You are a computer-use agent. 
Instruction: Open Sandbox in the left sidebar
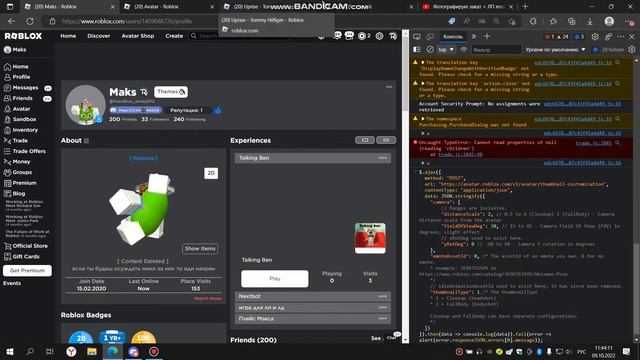20,119
